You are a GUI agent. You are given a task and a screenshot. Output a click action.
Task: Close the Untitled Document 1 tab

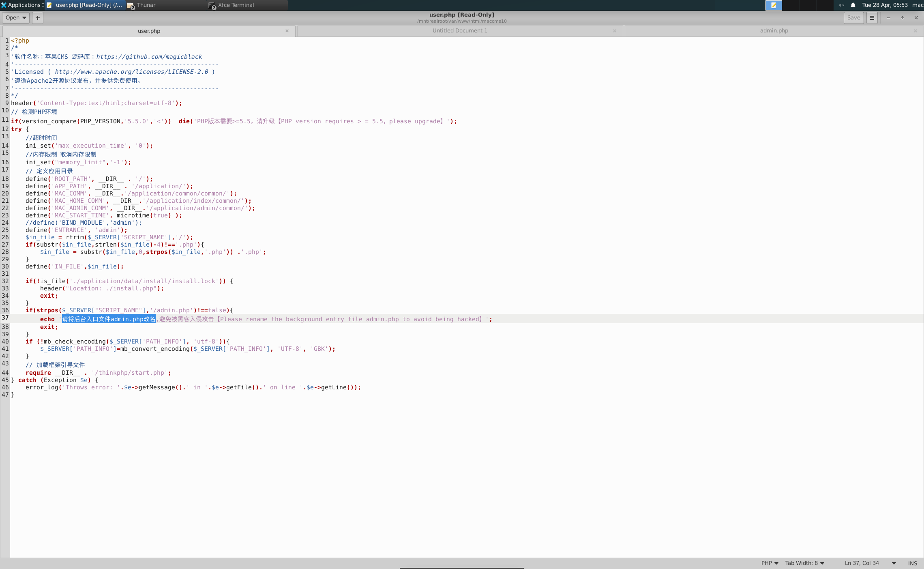tap(615, 31)
